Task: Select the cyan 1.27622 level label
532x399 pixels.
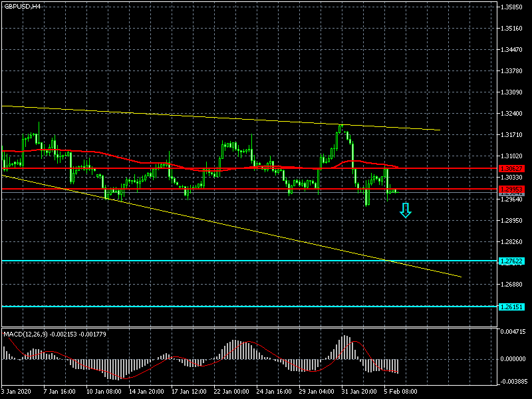Action: (511, 261)
